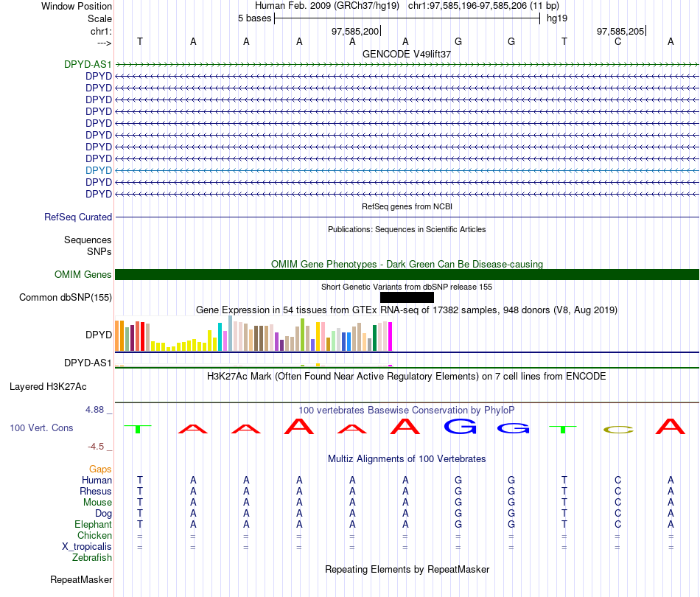Click the Scale track label

99,18
